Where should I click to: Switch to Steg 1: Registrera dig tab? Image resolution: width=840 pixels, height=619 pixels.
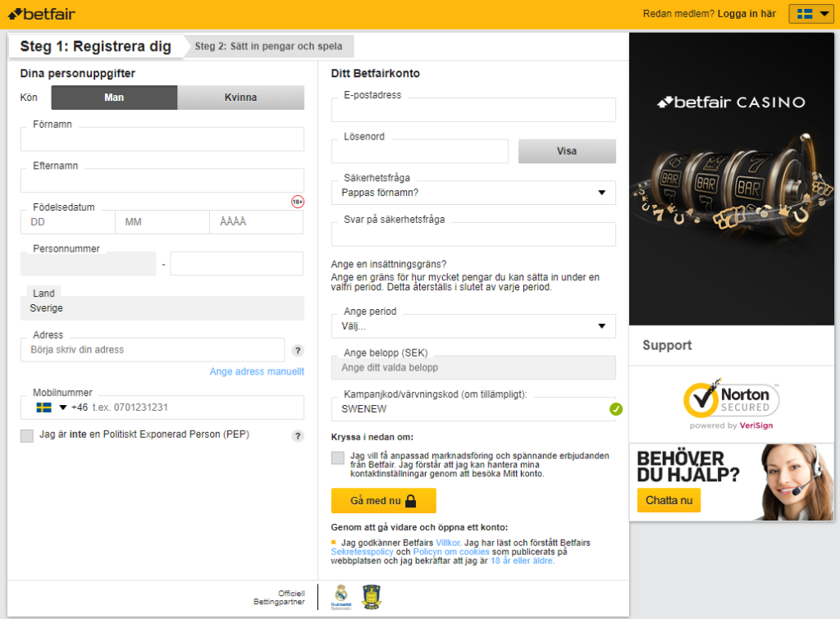coord(95,47)
